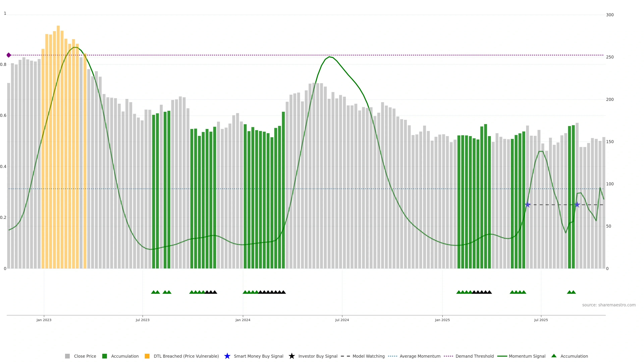
Task: Click the Jan 2024 axis label
Action: [x=243, y=320]
